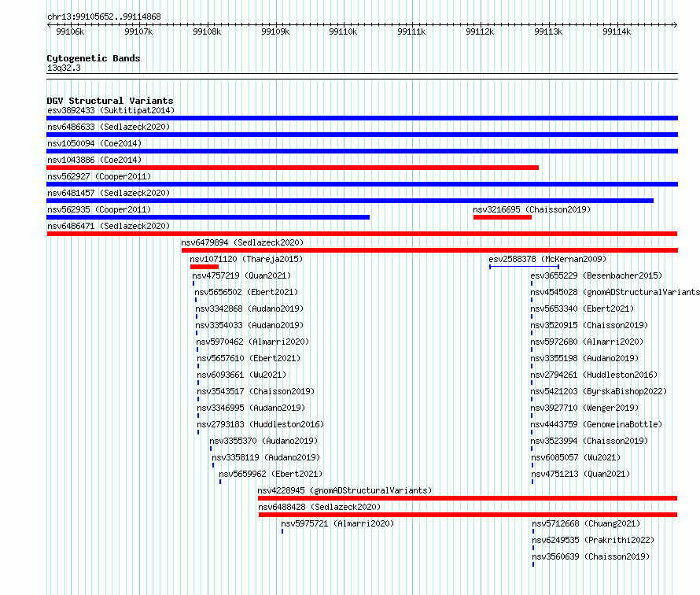Select nsv6085057 (Wu2021) label

[576, 457]
